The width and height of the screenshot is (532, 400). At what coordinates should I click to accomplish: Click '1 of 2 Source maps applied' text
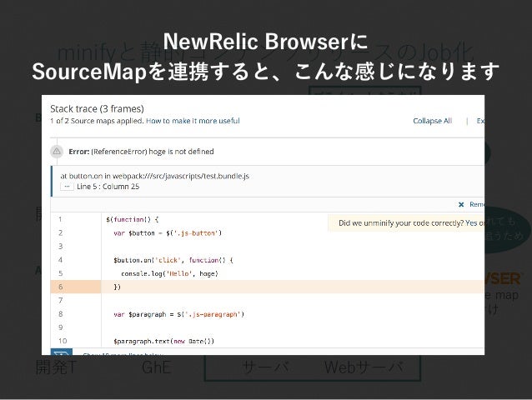point(97,121)
